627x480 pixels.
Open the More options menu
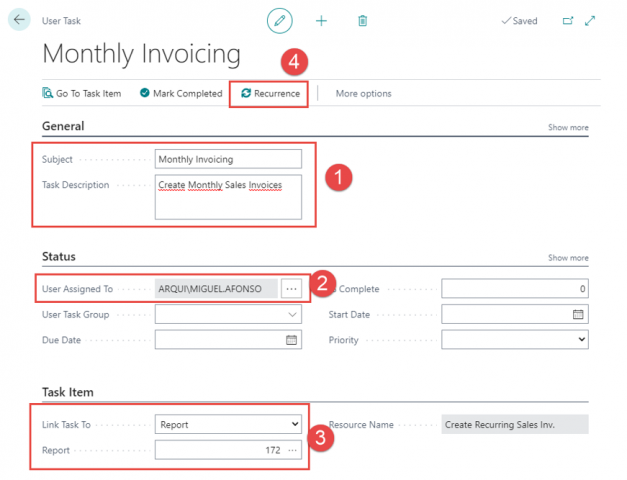click(x=363, y=94)
